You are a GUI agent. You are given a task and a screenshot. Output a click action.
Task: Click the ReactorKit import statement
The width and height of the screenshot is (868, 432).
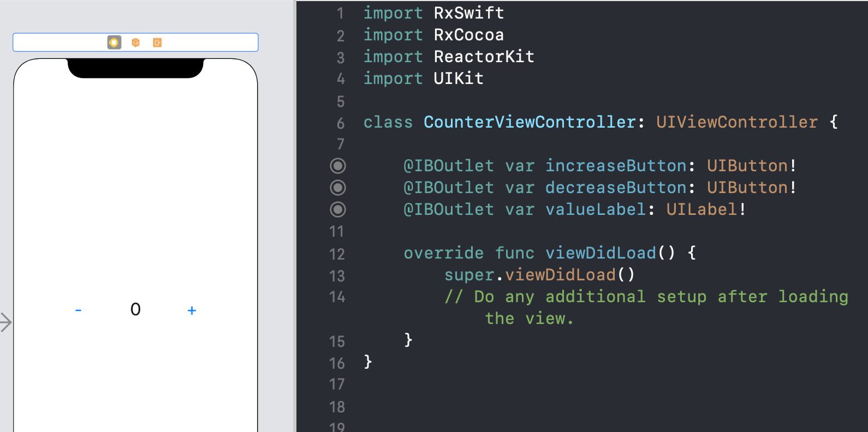click(x=449, y=57)
